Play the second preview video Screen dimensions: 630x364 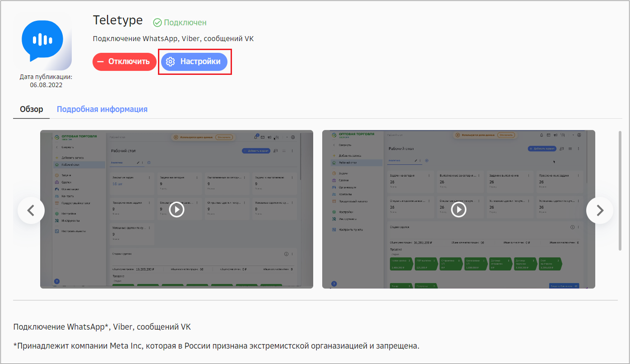459,209
